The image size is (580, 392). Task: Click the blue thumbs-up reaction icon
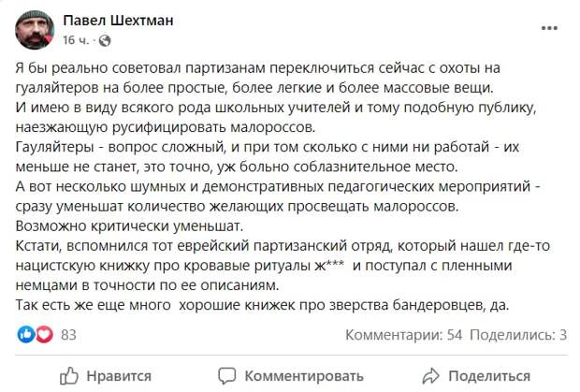tap(26, 334)
